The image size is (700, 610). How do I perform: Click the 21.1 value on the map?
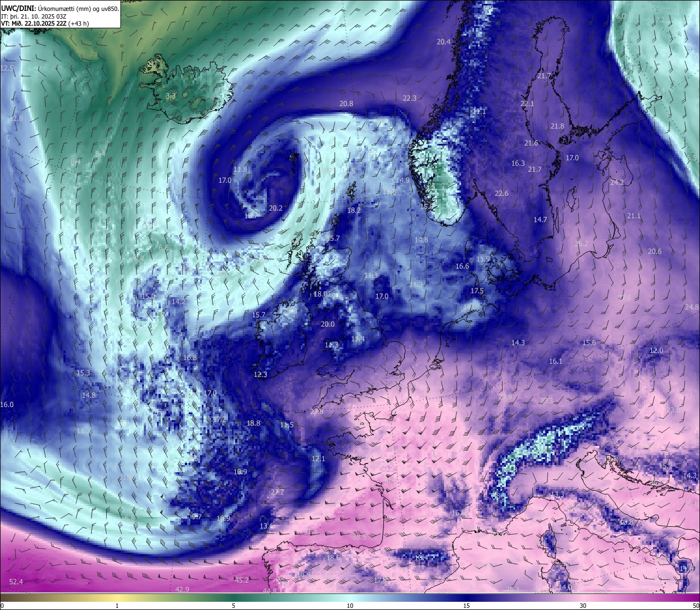[x=634, y=216]
